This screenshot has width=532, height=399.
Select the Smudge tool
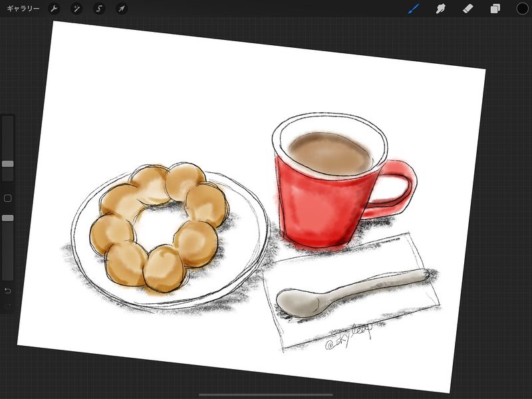(440, 9)
